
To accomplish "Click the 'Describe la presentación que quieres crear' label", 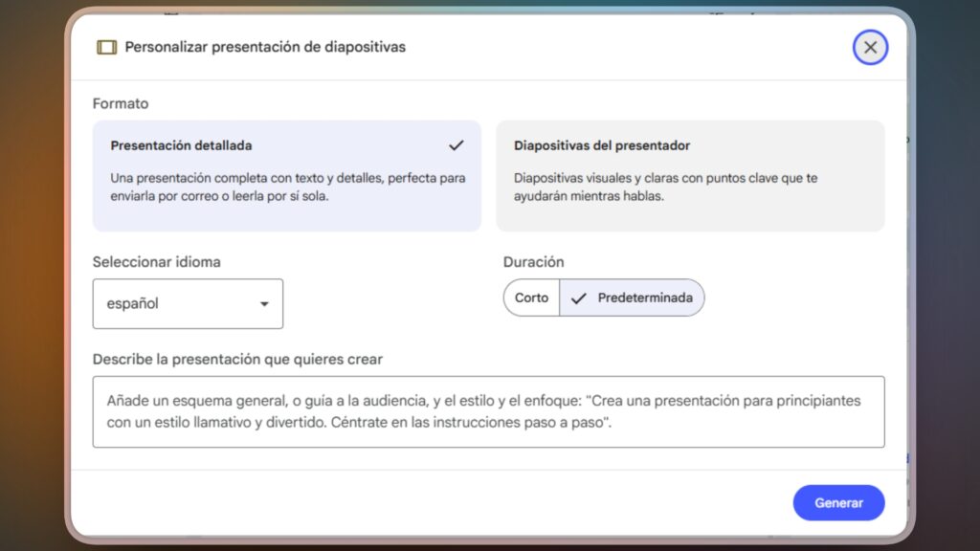I will click(x=237, y=359).
